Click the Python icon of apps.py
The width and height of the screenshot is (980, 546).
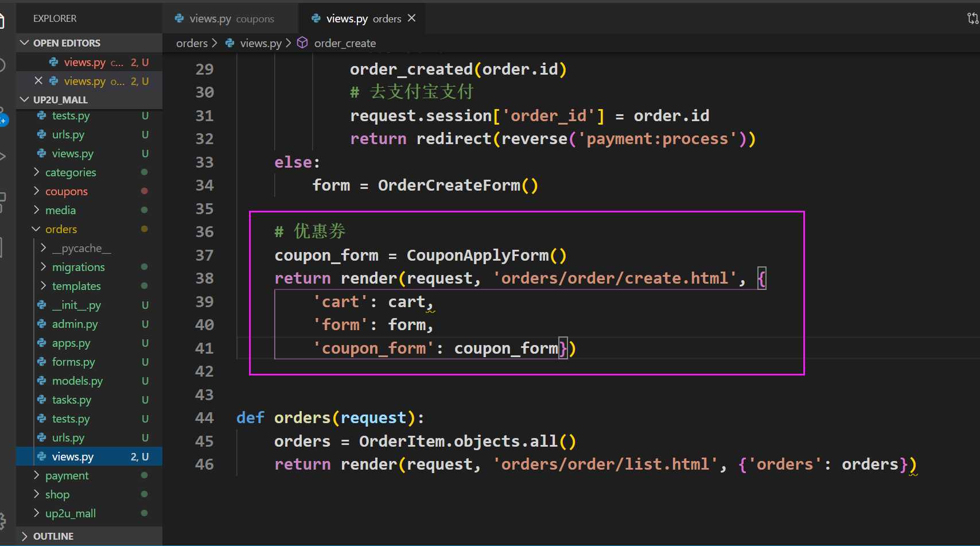[x=42, y=343]
